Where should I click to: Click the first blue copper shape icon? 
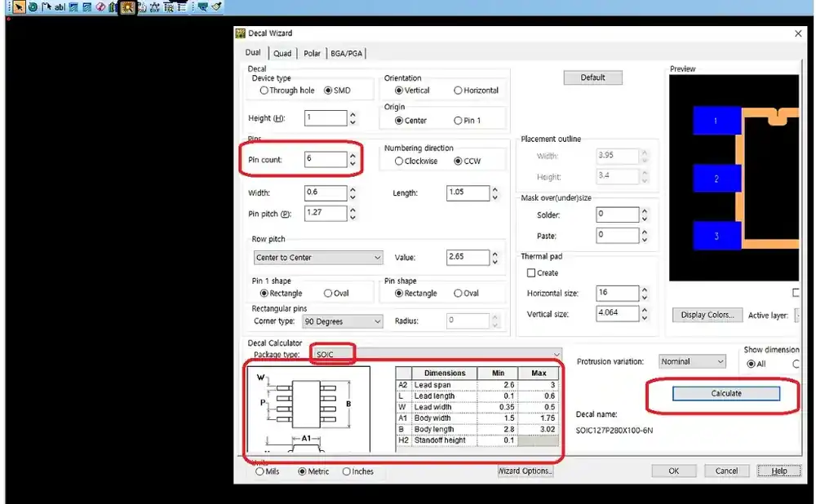[73, 7]
